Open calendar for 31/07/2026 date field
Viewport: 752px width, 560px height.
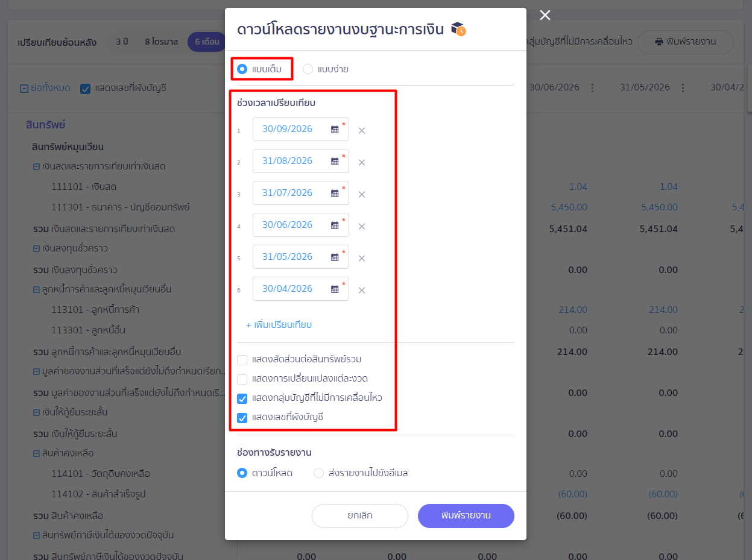point(335,193)
